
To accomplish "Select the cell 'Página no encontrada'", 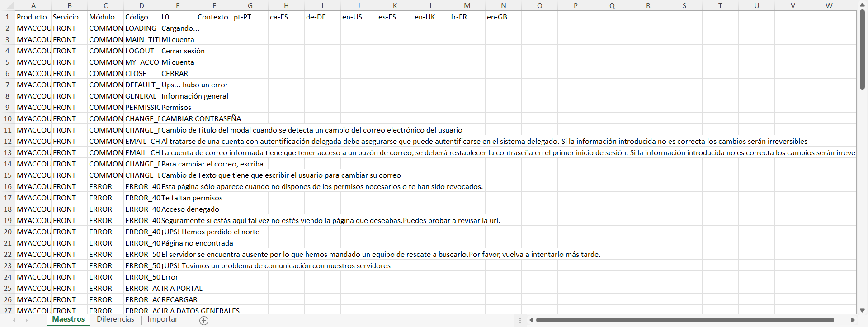I will 178,243.
